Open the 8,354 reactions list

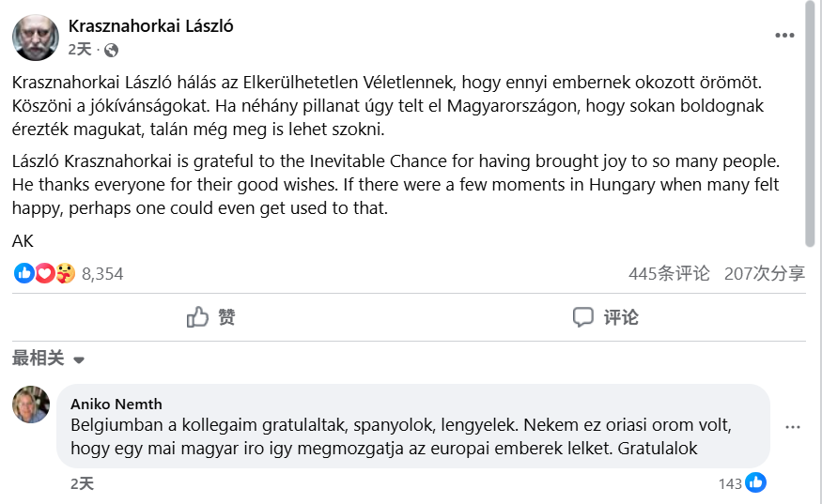coord(102,274)
